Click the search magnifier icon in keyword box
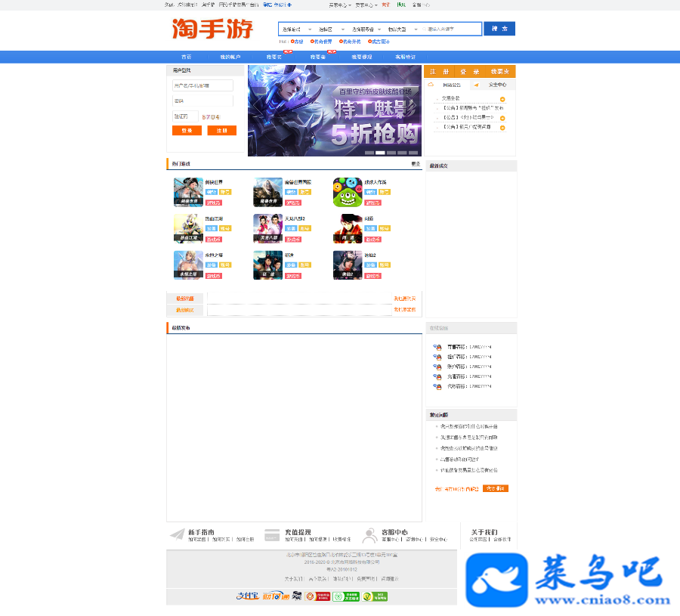The image size is (680, 616). pos(425,29)
